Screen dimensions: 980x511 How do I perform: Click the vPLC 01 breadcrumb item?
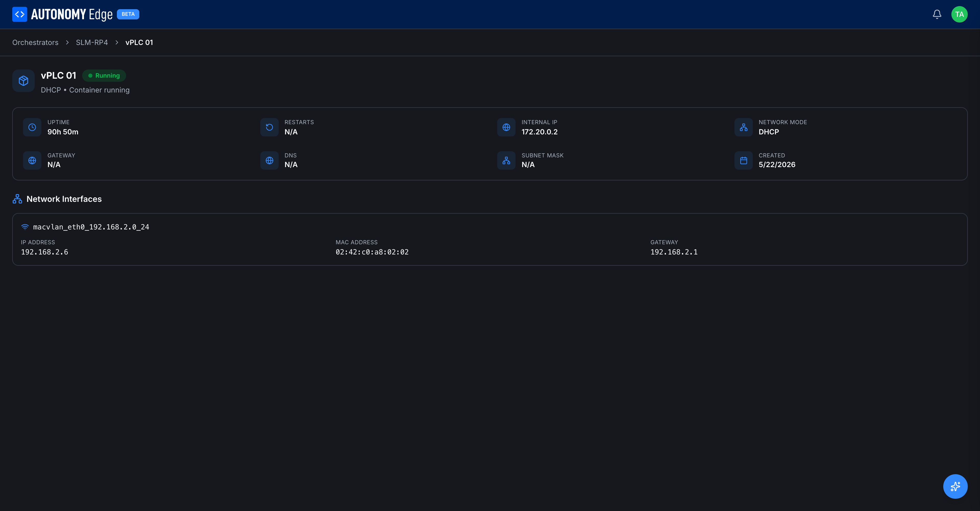(139, 43)
